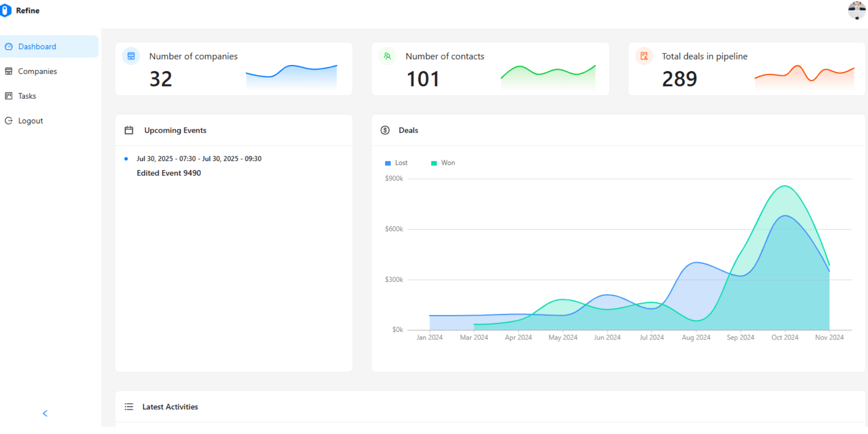This screenshot has width=868, height=434.
Task: Click the green contacts sparkline chart
Action: pyautogui.click(x=548, y=77)
